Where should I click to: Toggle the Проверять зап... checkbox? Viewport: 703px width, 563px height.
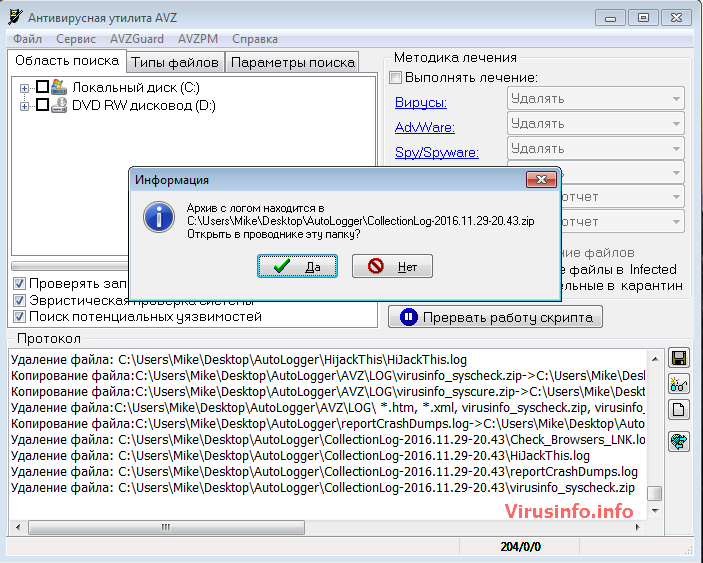[19, 283]
